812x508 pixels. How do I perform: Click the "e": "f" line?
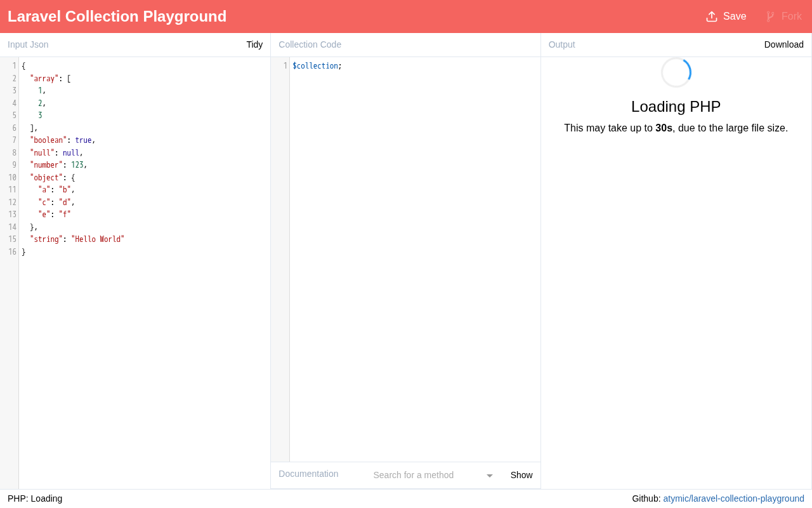55,215
